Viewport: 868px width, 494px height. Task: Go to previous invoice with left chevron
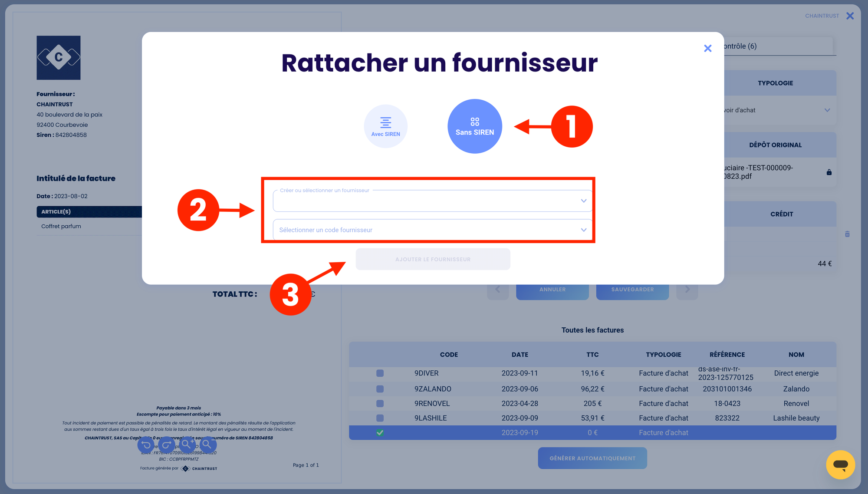(x=498, y=290)
